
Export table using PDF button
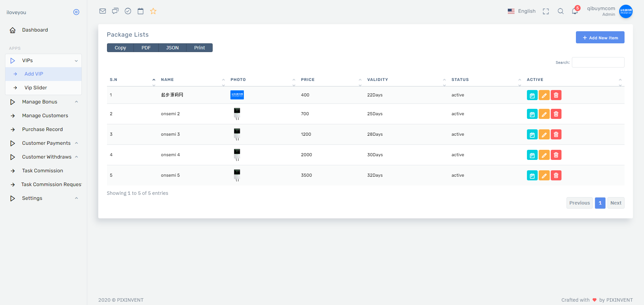coord(146,48)
